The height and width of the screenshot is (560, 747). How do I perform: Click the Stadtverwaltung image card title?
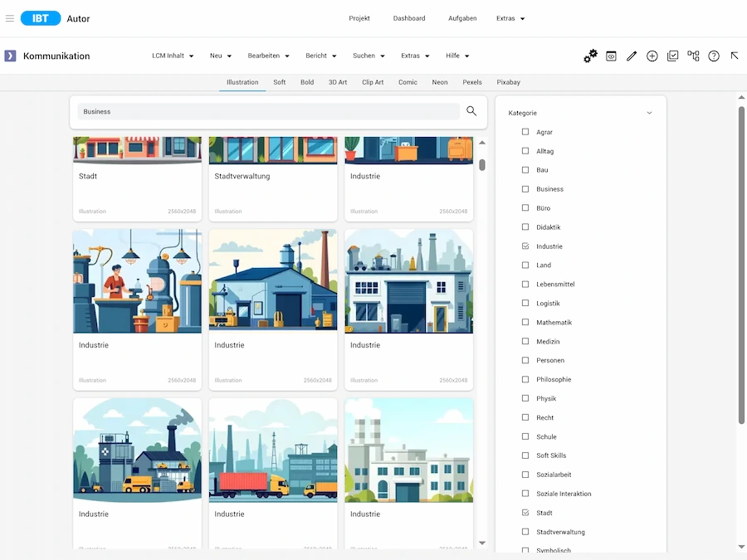[242, 176]
